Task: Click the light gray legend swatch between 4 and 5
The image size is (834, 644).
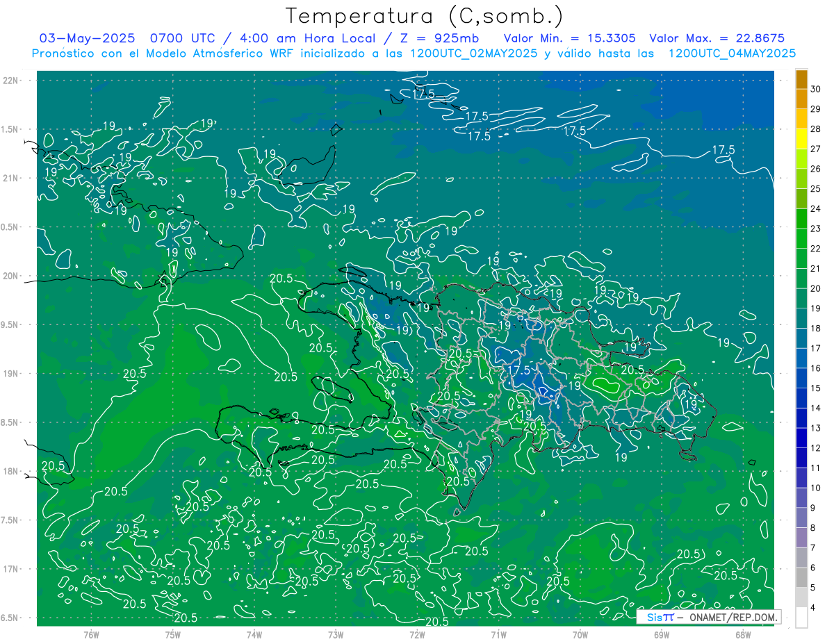Action: point(801,597)
